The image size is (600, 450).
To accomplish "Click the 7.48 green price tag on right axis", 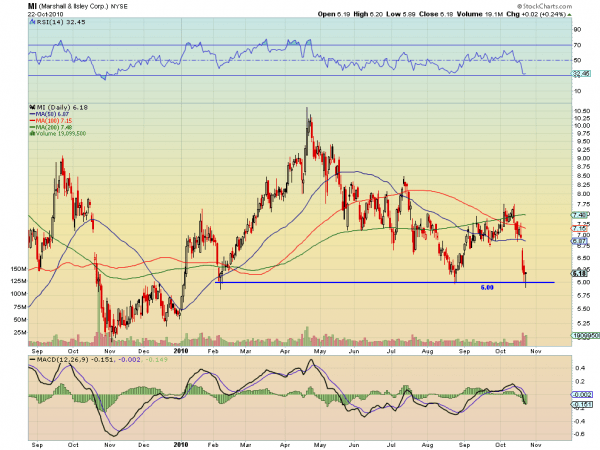I will click(580, 215).
